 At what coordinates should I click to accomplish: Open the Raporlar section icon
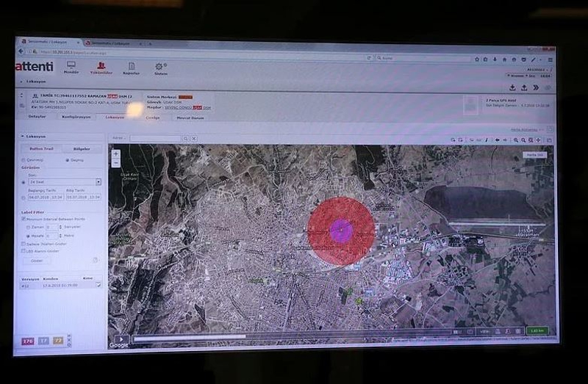tap(131, 67)
